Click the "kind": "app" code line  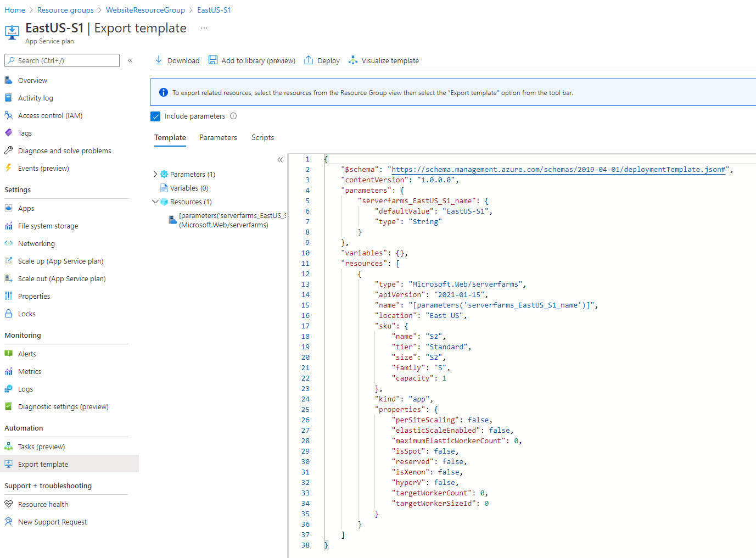tap(404, 399)
